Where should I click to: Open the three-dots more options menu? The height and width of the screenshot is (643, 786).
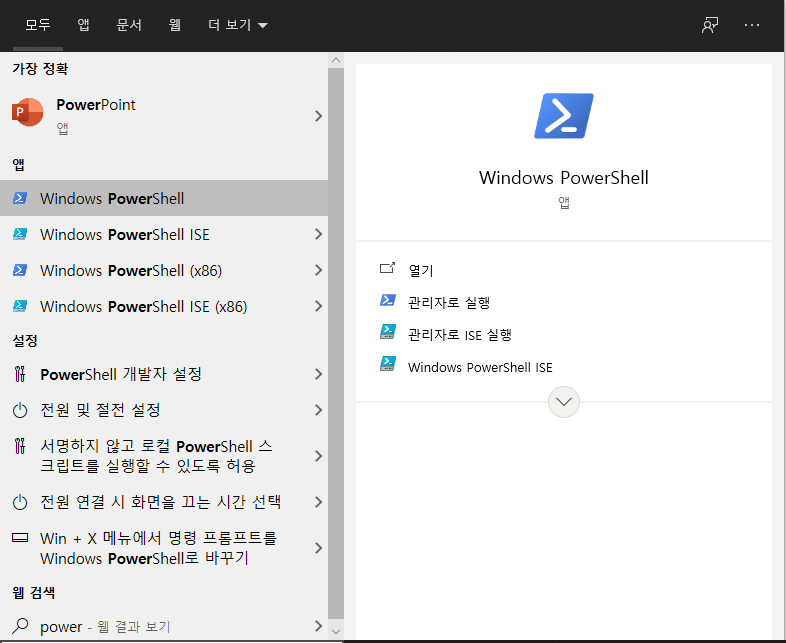point(752,25)
